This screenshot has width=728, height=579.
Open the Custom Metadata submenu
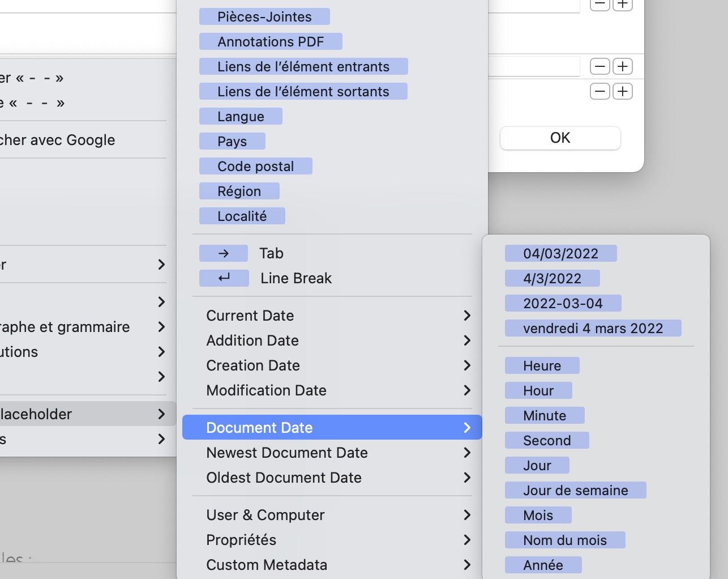tap(332, 565)
